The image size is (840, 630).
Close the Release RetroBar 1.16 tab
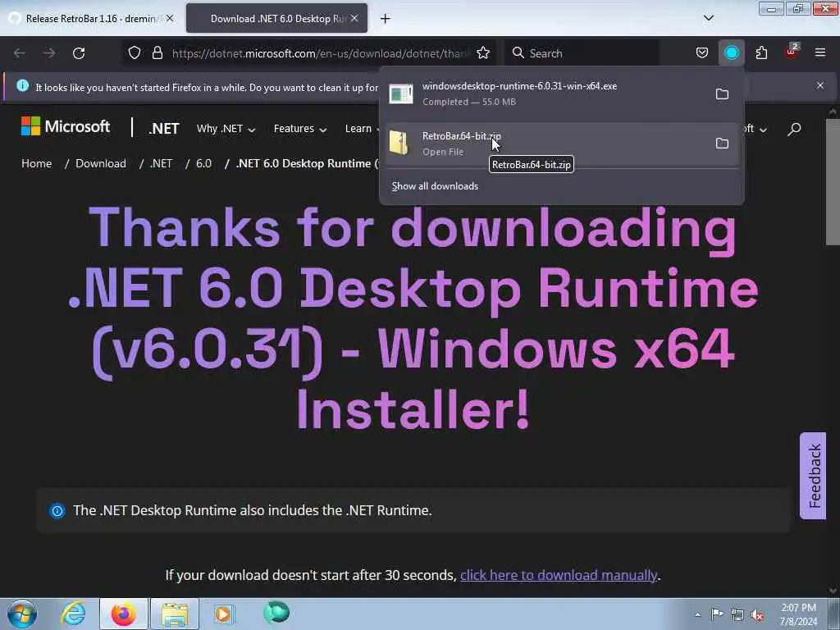(169, 18)
